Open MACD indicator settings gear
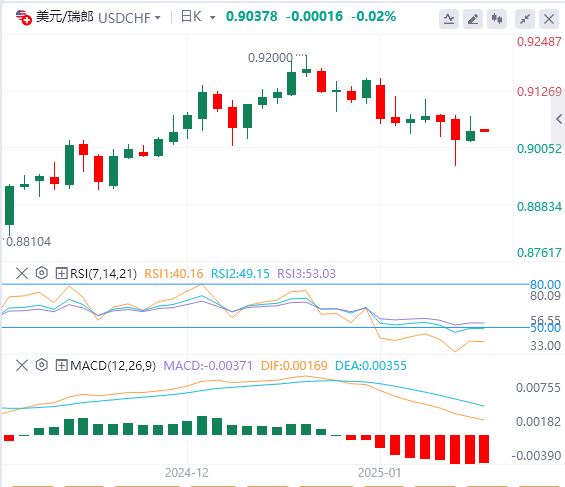 (42, 365)
